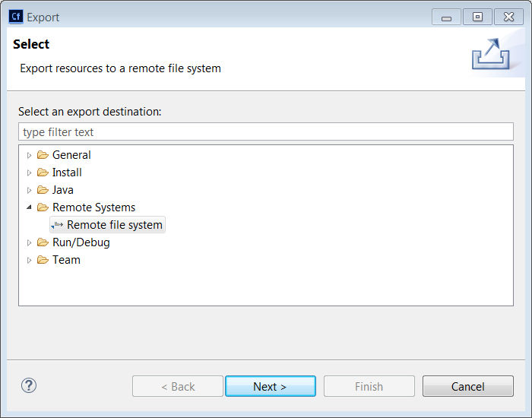
Task: Click the Team folder icon
Action: (x=43, y=260)
